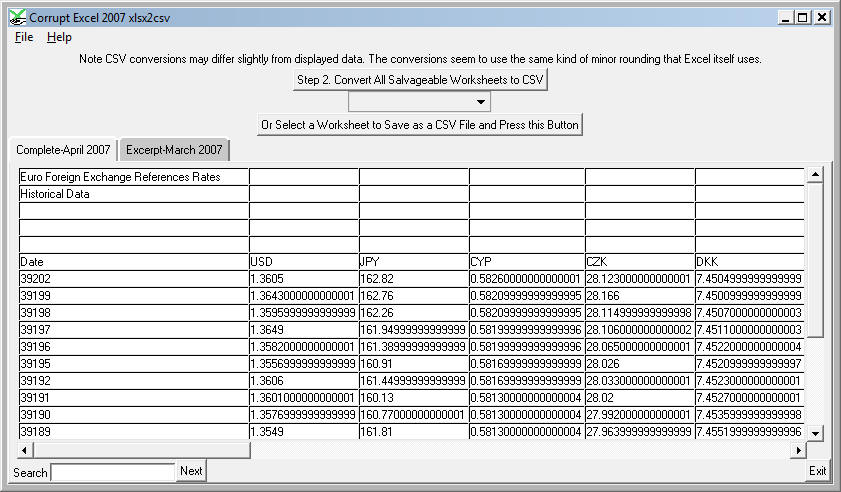Select CYP value 0.58260000000000001

point(527,279)
